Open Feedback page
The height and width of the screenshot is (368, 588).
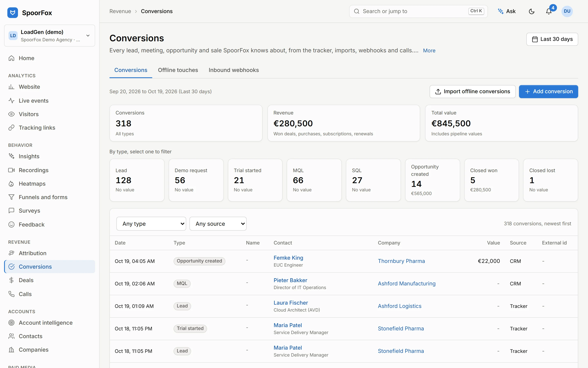coord(50,225)
